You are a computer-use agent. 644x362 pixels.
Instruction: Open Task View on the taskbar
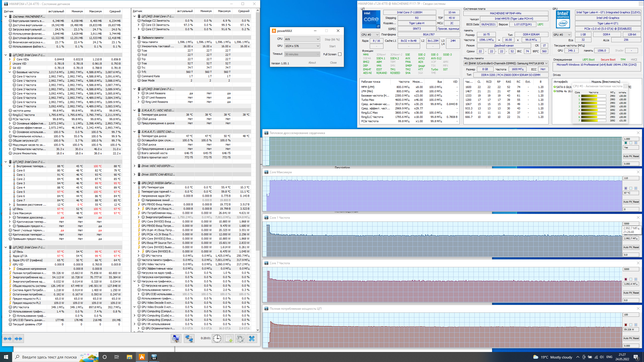[117, 357]
